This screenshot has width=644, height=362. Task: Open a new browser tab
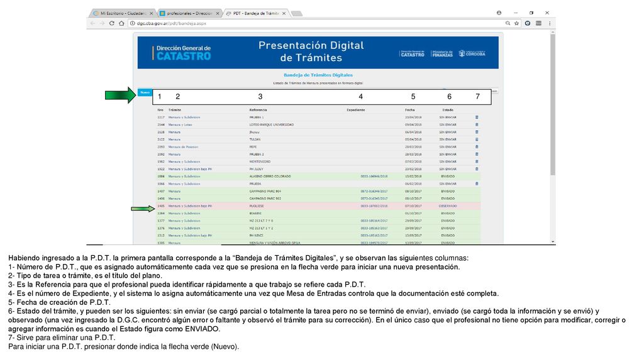297,14
